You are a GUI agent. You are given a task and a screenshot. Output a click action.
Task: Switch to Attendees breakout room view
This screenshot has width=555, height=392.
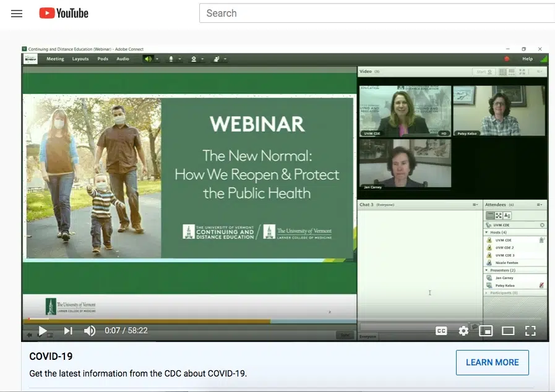pos(499,215)
